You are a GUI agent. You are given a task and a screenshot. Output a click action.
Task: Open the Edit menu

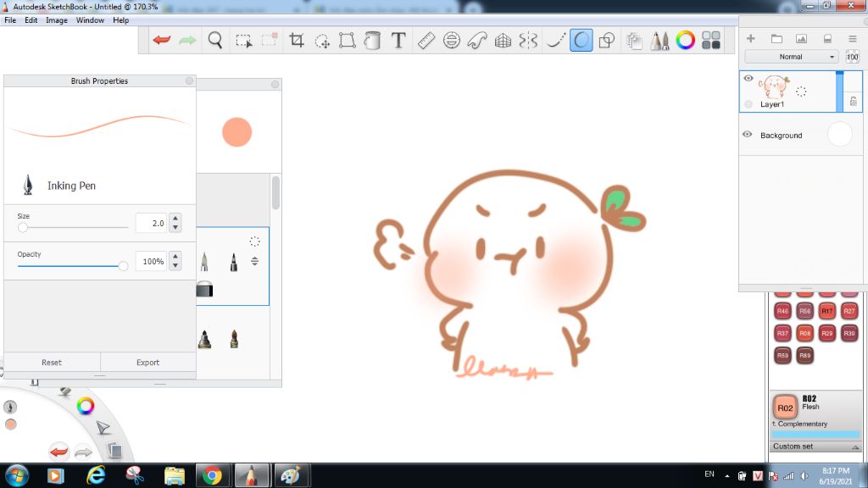coord(31,20)
